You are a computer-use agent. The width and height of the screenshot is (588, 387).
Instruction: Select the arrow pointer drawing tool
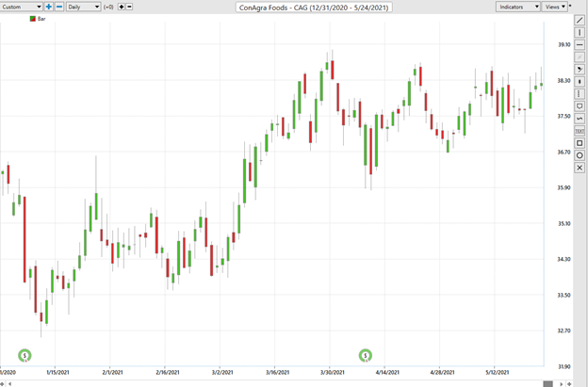(580, 70)
